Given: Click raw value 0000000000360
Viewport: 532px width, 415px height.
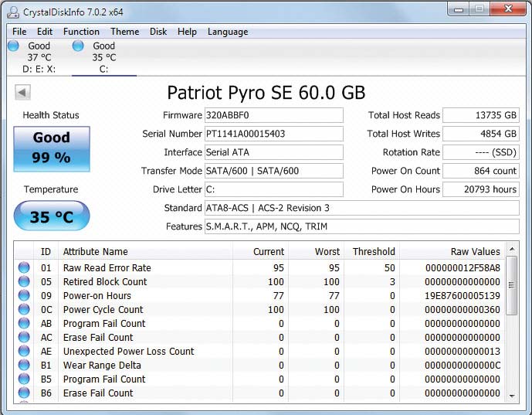Looking at the screenshot, I should pos(463,310).
